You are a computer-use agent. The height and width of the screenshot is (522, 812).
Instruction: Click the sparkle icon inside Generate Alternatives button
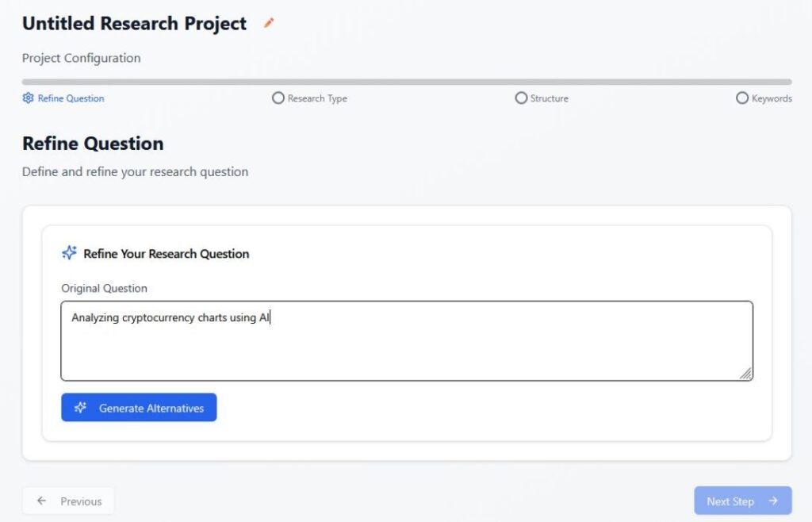click(80, 408)
